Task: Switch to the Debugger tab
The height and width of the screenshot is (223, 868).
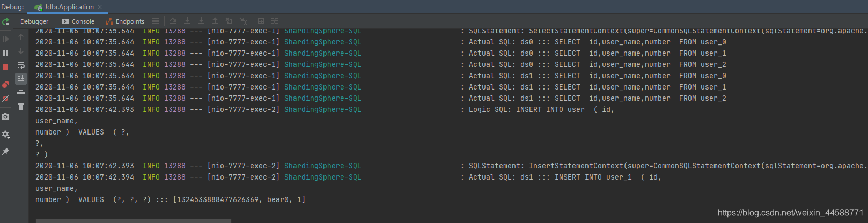Action: [x=34, y=21]
